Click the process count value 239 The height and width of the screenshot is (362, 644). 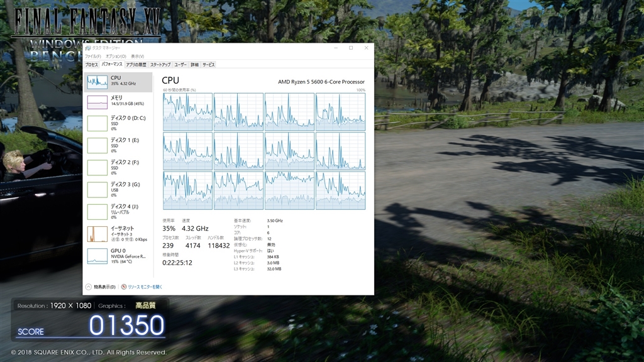(x=168, y=246)
